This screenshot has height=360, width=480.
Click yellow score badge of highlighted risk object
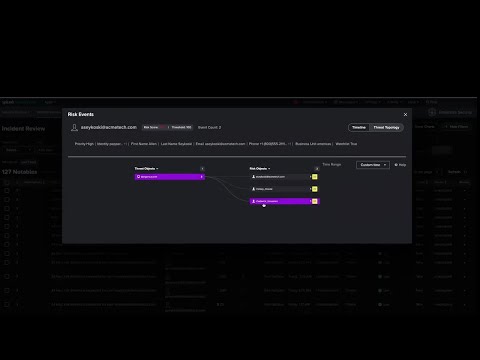click(315, 201)
